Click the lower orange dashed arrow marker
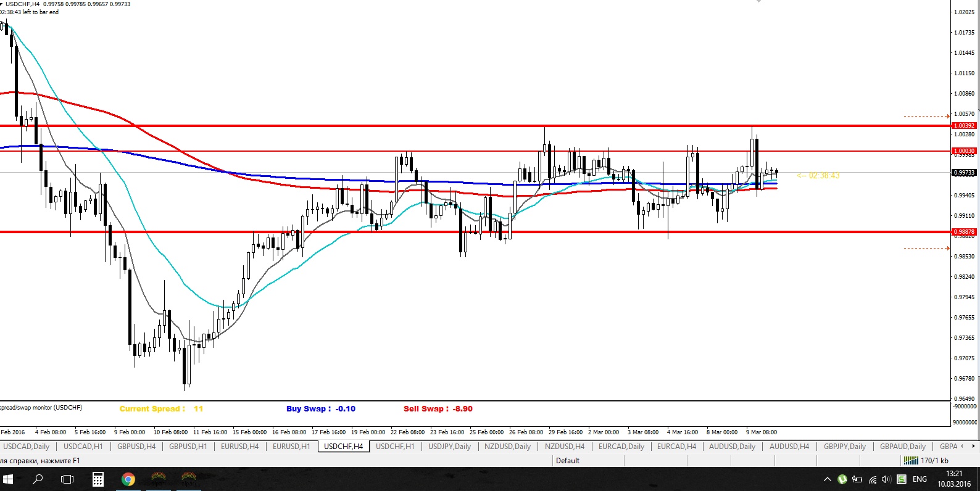This screenshot has height=491, width=980. point(927,248)
